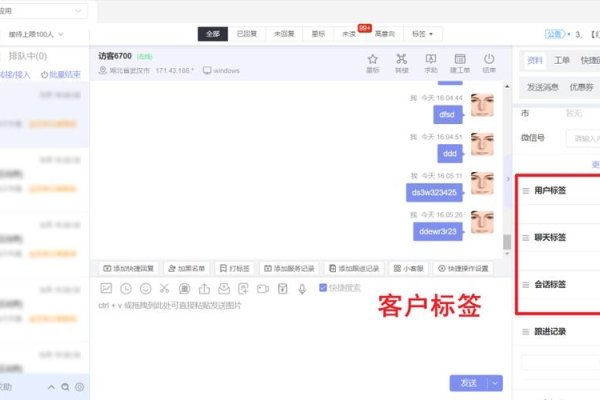
Task: Open the 发送消息 sub-tab
Action: pyautogui.click(x=543, y=87)
